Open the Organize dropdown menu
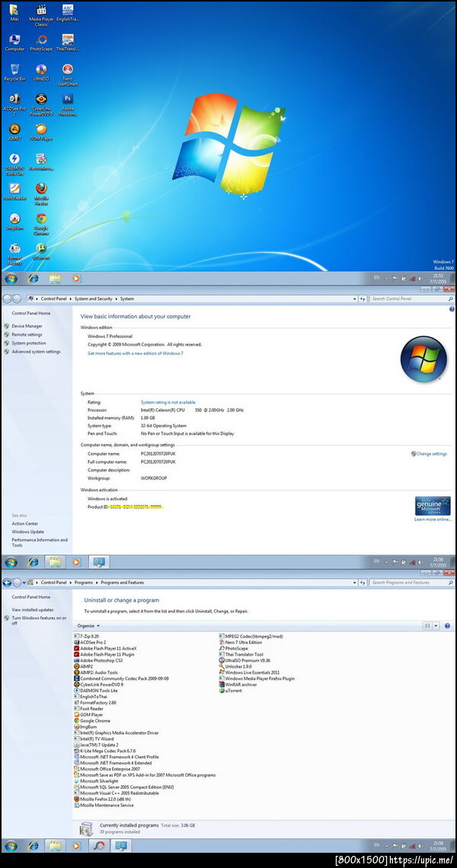457x868 pixels. point(88,626)
